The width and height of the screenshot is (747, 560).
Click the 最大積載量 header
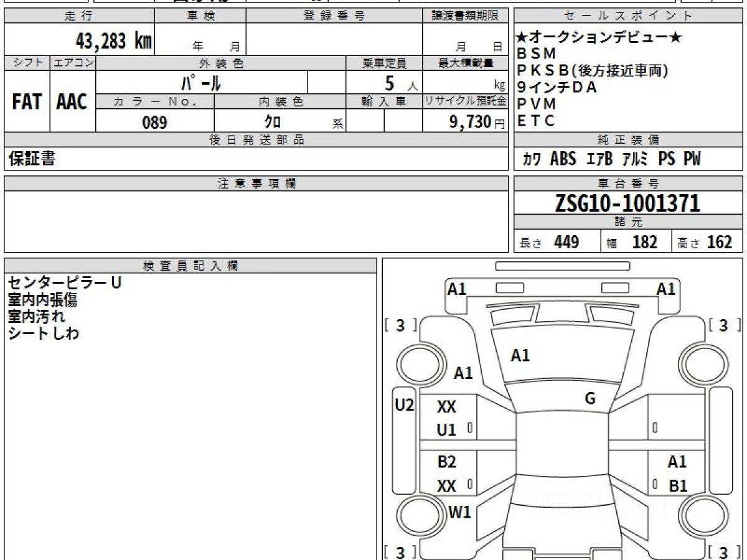pos(465,63)
